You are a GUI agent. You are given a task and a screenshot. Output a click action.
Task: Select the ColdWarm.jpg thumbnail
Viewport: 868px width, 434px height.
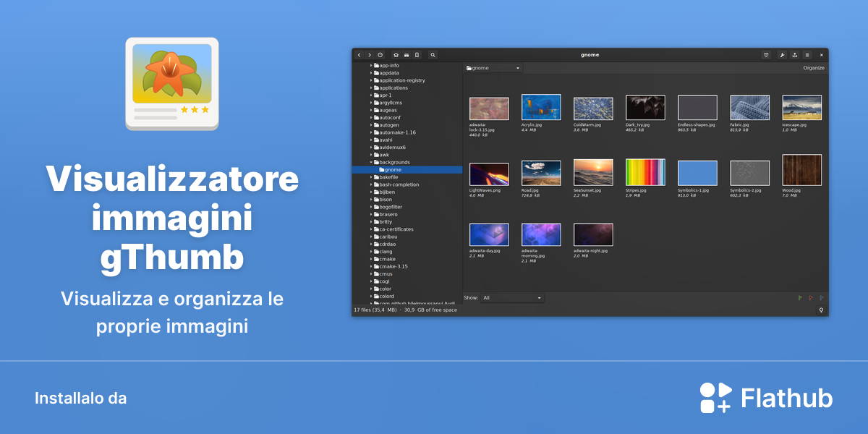593,109
